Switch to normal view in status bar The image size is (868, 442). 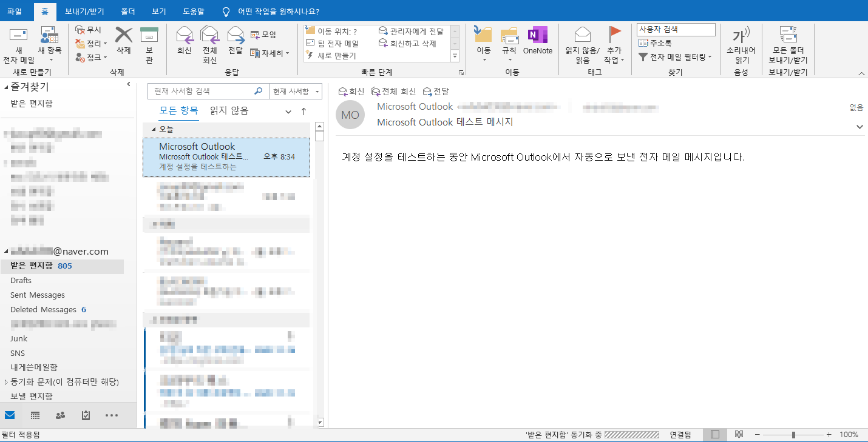coord(715,435)
